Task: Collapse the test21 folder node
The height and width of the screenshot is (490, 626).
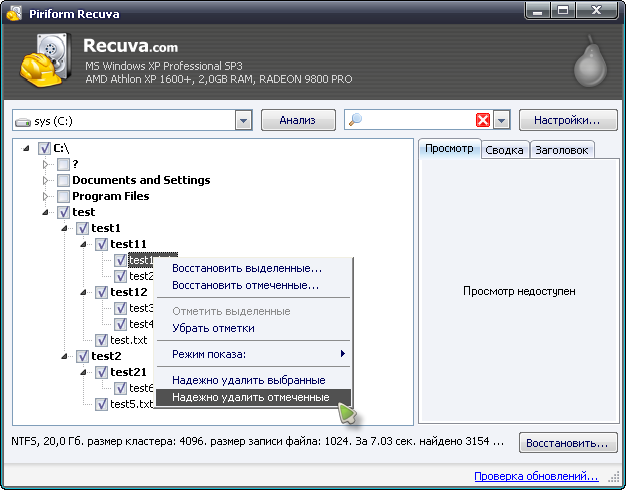Action: [x=84, y=372]
